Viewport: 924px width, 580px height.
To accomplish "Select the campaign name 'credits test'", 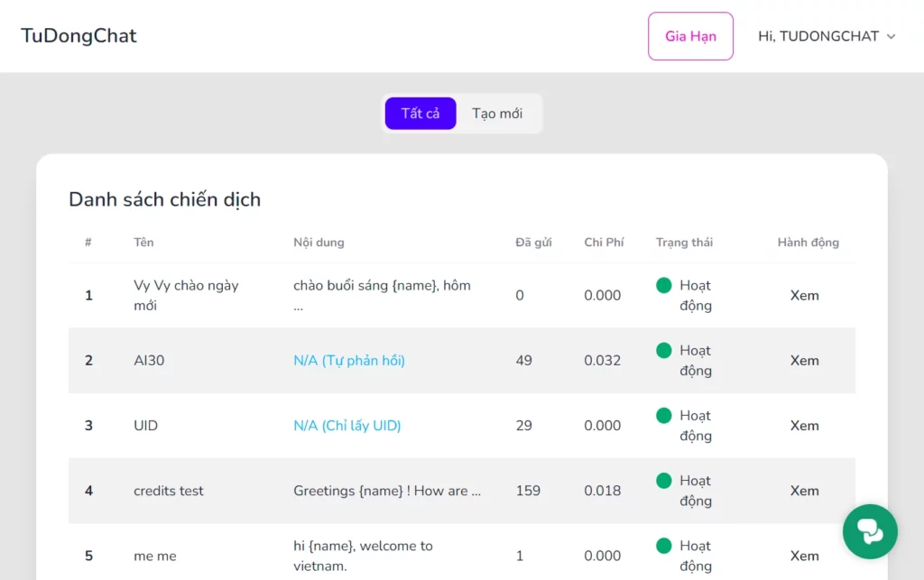I will pos(169,491).
